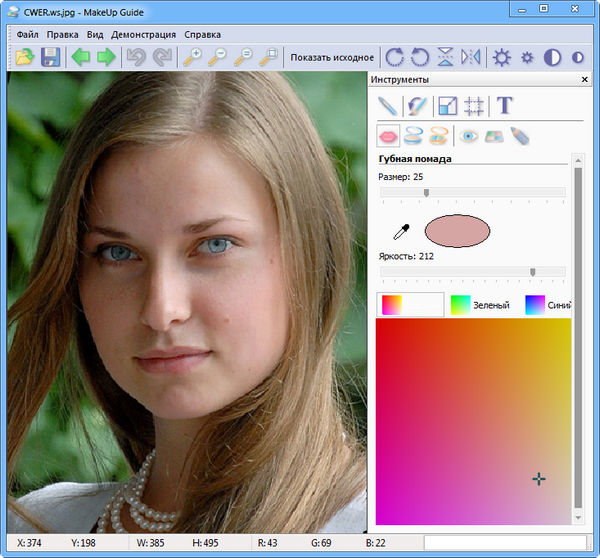Click the Показать исходное button
The height and width of the screenshot is (558, 600).
(332, 57)
